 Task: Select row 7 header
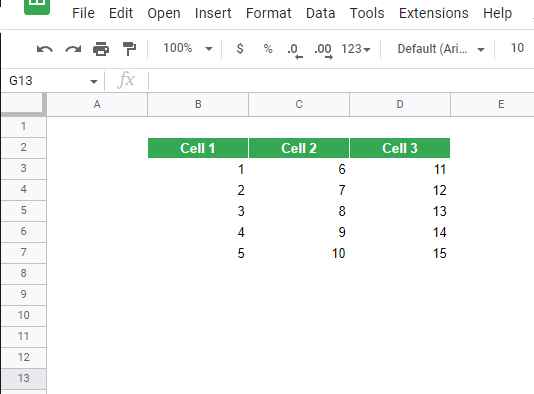pyautogui.click(x=23, y=253)
